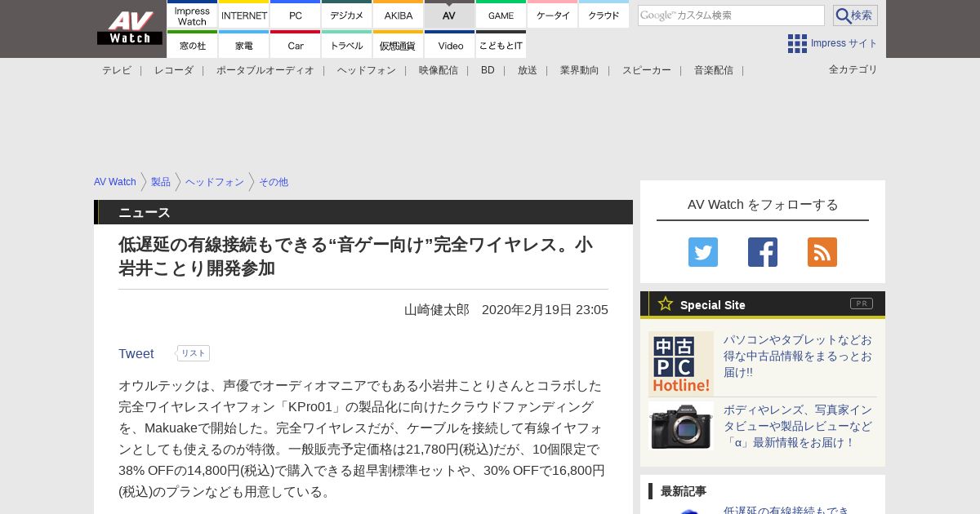Click the 最新記事 heading
980x514 pixels.
[x=684, y=491]
